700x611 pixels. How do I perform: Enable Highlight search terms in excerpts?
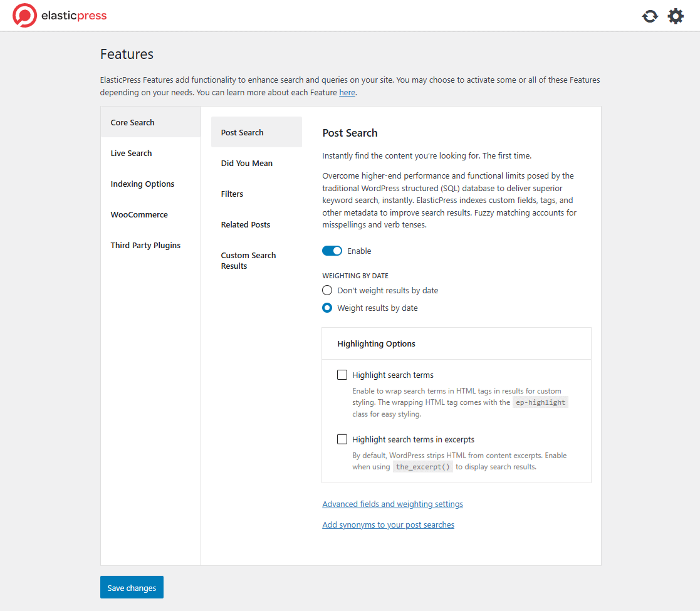[342, 439]
